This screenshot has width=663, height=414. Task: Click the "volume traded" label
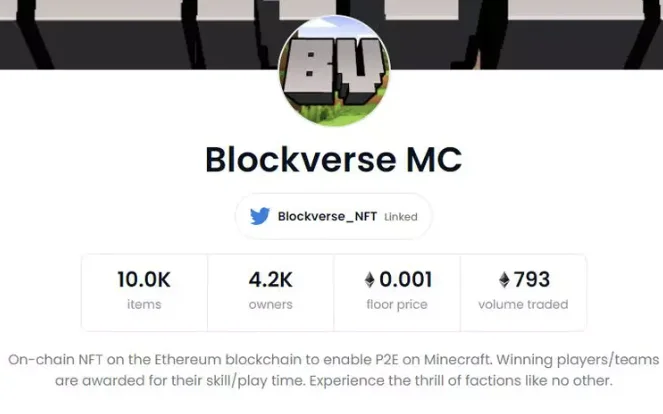point(523,304)
